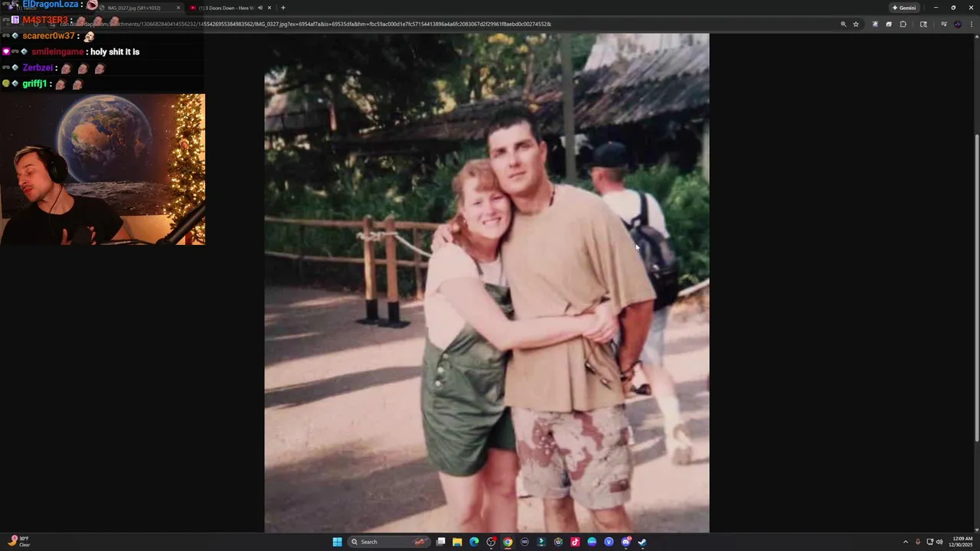
Task: Click the address bar URL
Action: (x=306, y=24)
